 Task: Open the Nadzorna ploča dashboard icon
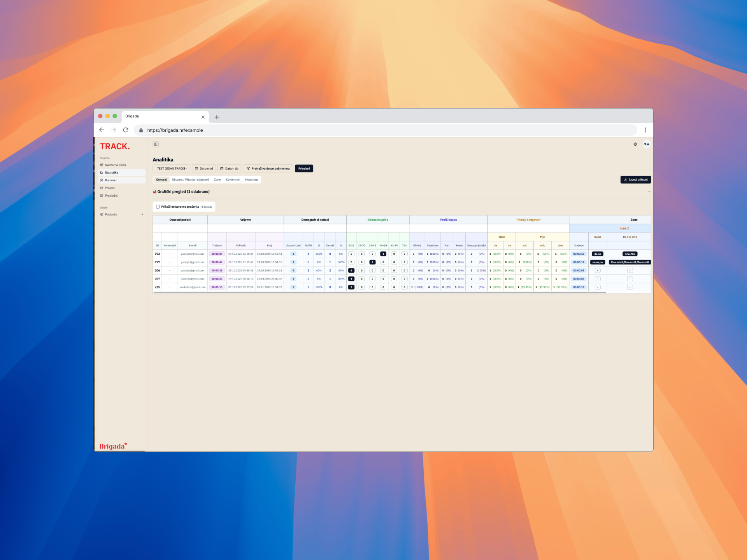(x=102, y=165)
